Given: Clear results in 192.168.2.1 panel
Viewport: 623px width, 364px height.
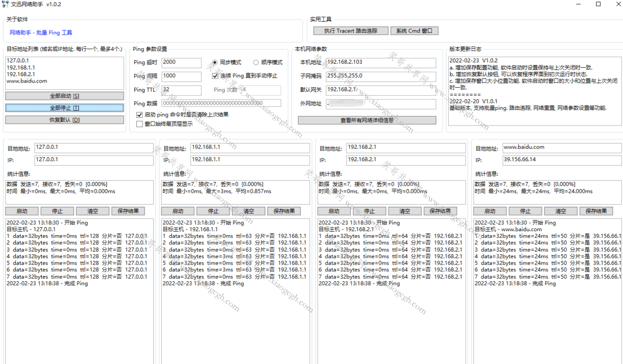Looking at the screenshot, I should pos(405,211).
